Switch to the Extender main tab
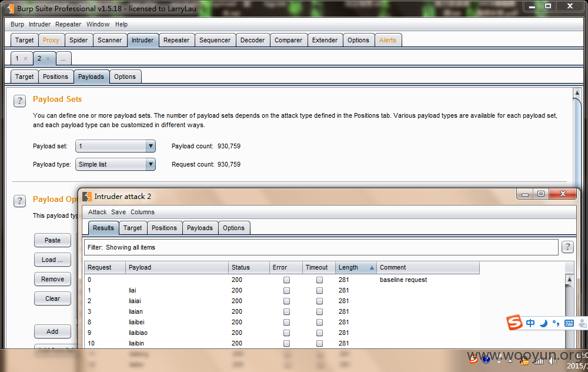 325,40
